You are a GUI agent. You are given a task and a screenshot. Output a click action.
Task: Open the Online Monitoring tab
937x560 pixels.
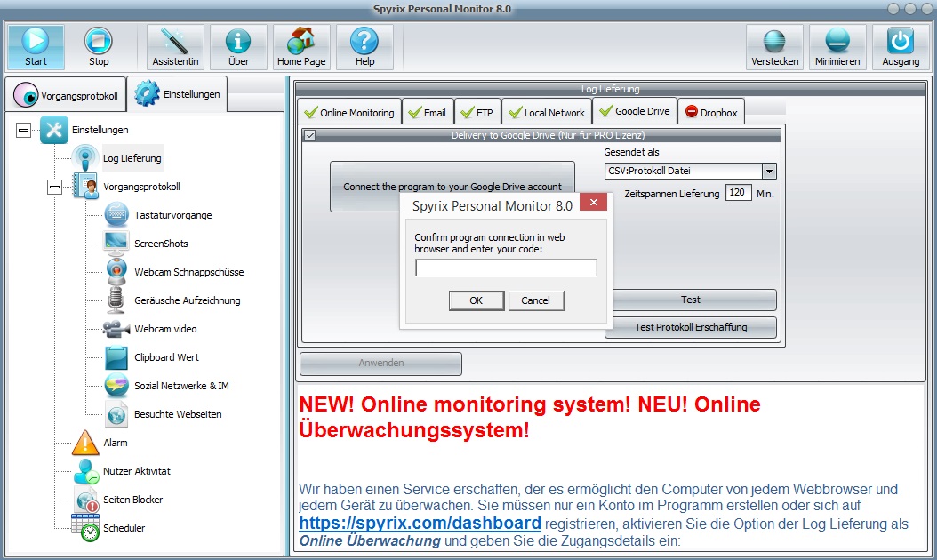[x=349, y=112]
